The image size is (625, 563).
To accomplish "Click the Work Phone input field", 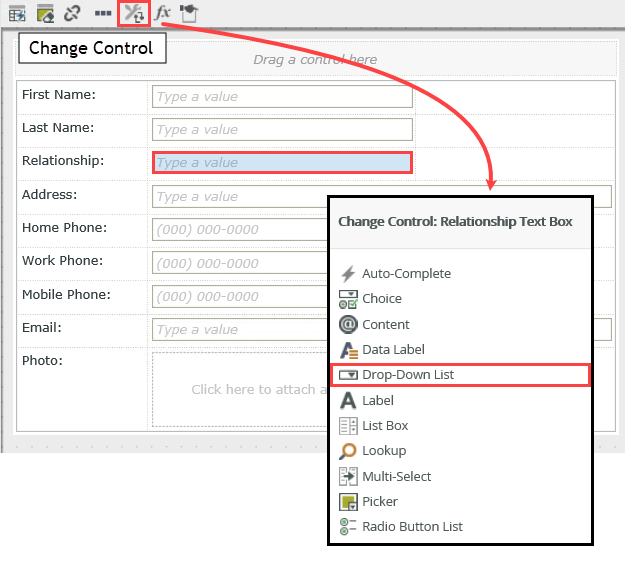I will point(239,263).
